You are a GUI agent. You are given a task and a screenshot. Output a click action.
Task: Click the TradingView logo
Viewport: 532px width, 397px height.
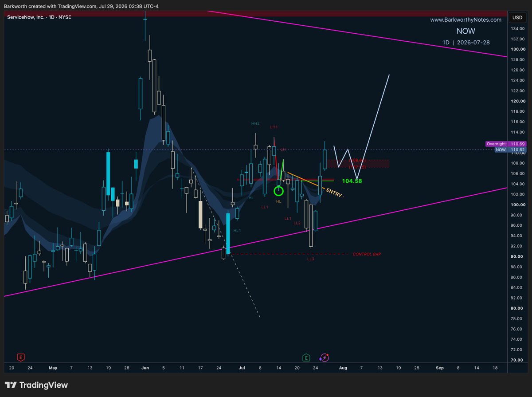pyautogui.click(x=36, y=385)
